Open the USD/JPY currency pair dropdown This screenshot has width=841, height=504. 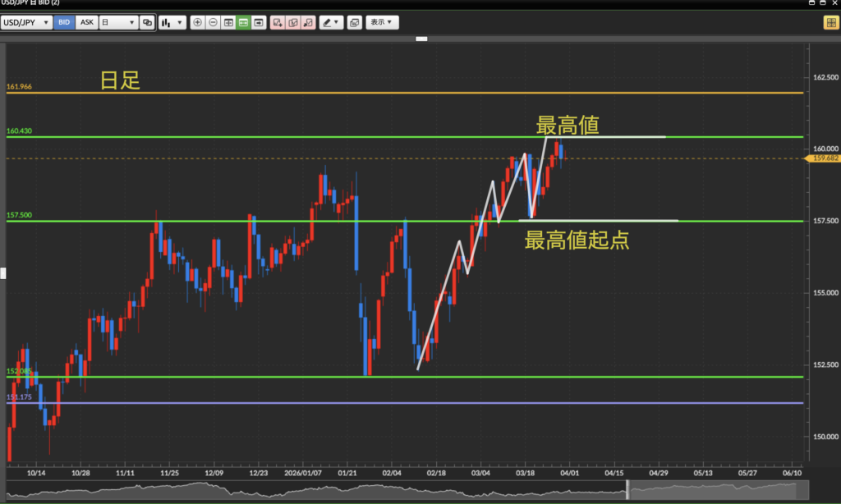[27, 23]
